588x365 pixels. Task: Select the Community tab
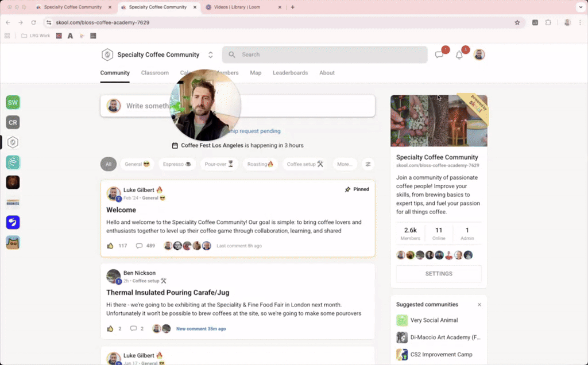(115, 73)
